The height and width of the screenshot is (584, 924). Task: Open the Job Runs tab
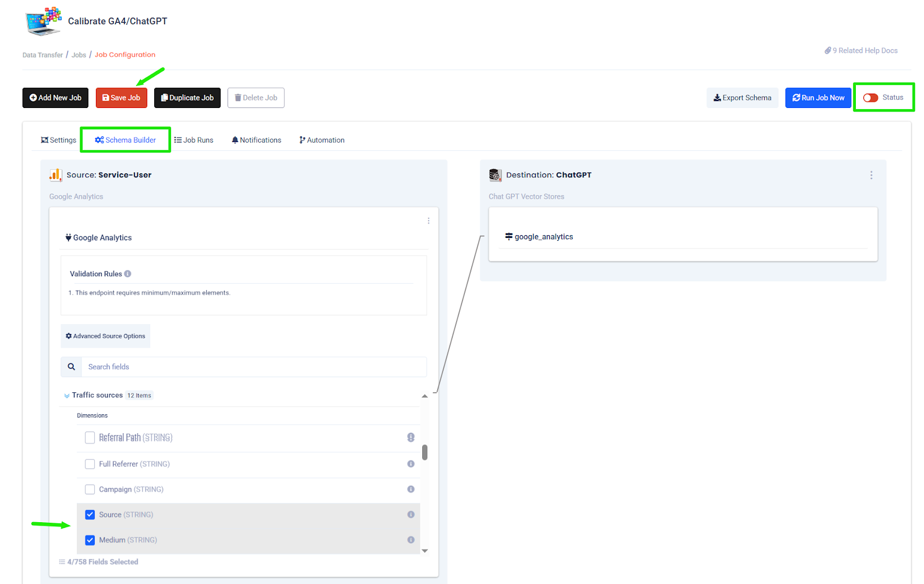tap(194, 140)
